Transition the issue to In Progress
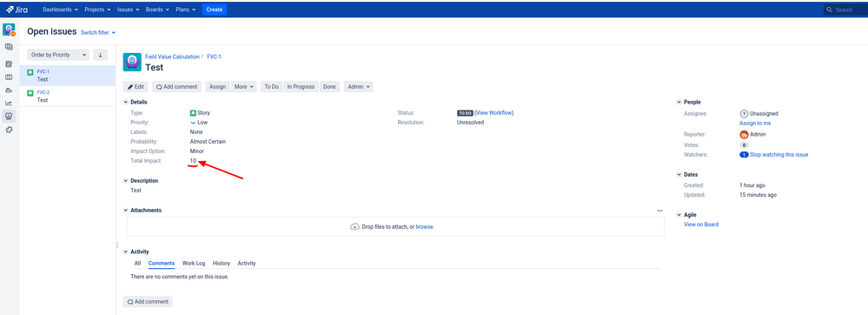This screenshot has height=315, width=868. tap(301, 87)
